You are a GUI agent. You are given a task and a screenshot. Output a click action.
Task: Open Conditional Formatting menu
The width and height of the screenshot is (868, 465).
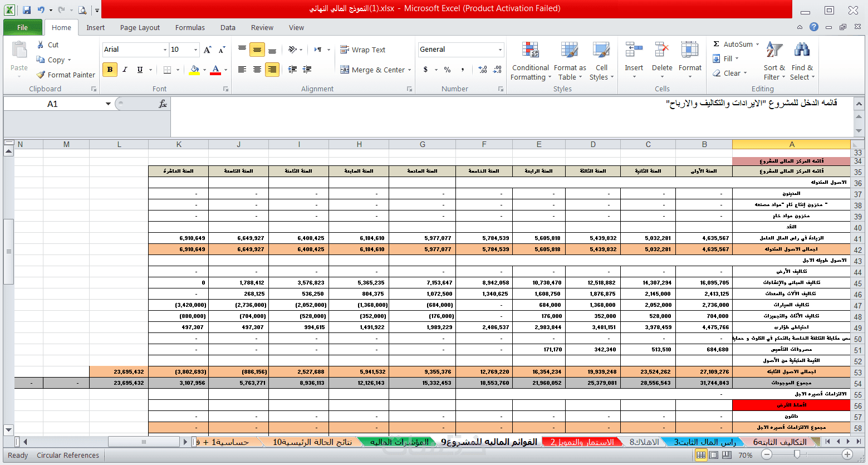[530, 62]
